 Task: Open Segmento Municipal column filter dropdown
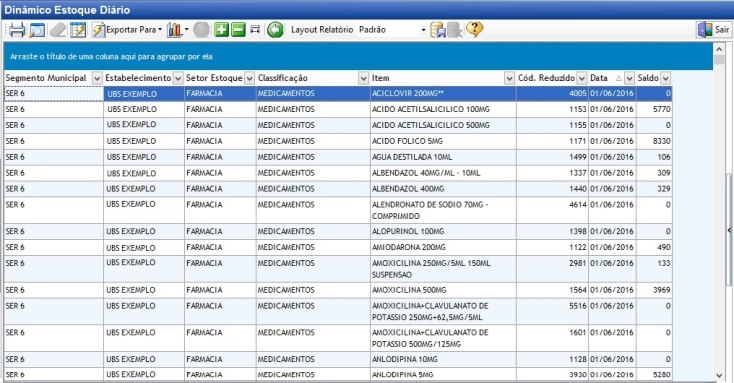tap(97, 78)
